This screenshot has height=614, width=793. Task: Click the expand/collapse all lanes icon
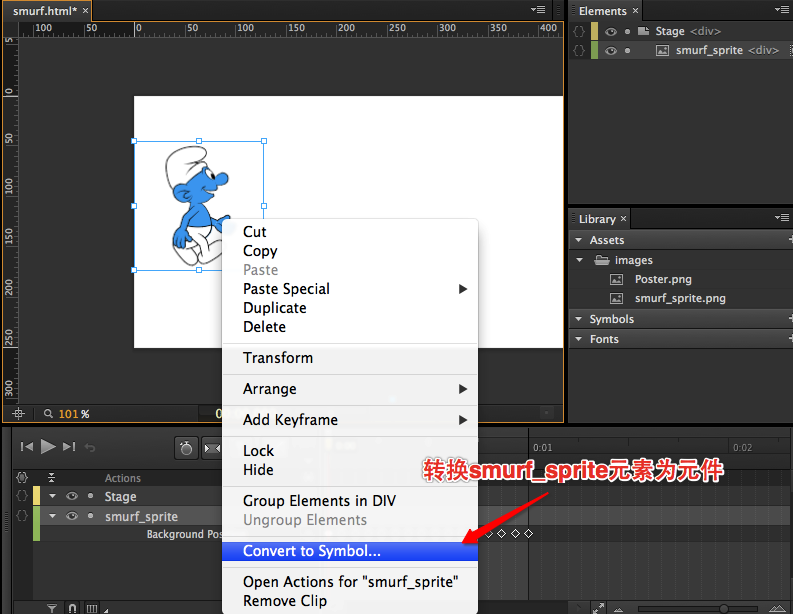(x=51, y=477)
